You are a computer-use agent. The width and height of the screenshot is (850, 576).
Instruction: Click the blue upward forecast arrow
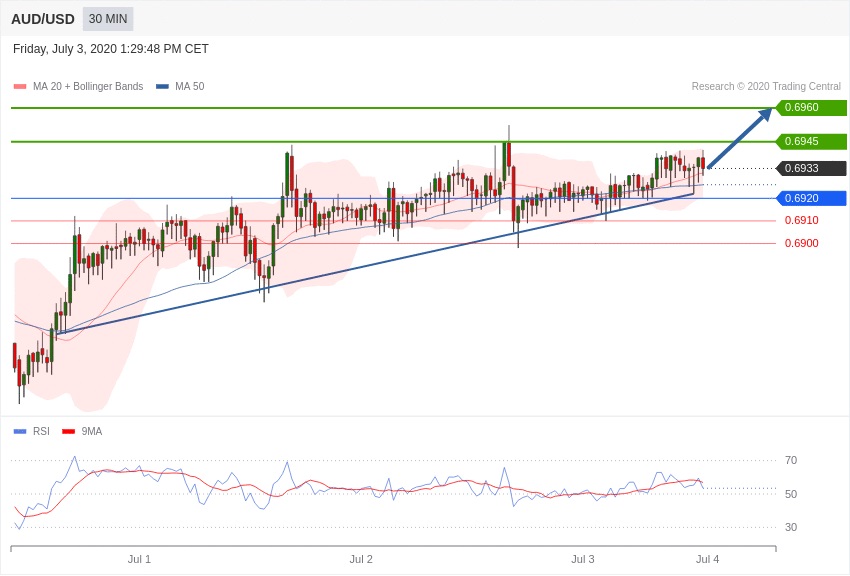click(740, 138)
